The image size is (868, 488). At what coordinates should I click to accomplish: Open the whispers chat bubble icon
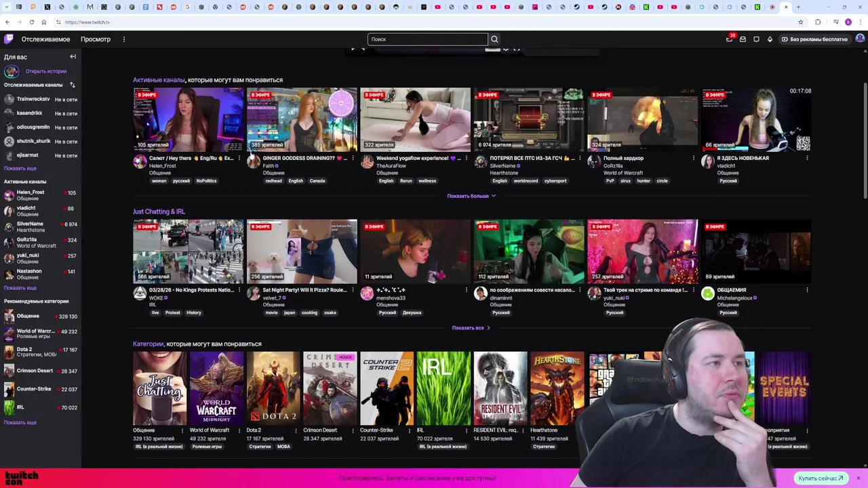tap(756, 39)
